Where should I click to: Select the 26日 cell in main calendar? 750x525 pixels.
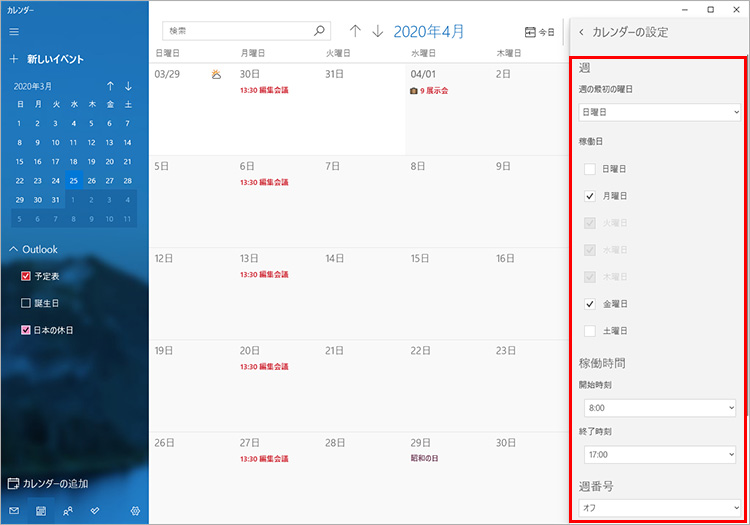[x=192, y=478]
